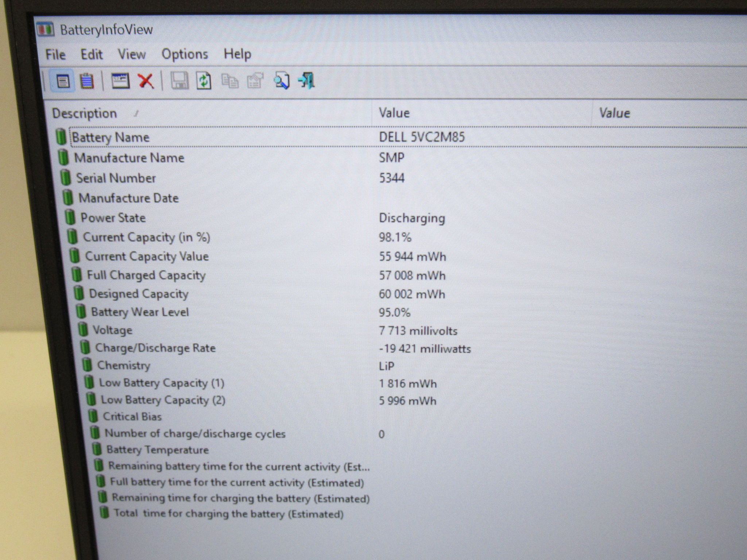
Task: Click the green Refresh toolbar icon
Action: pos(204,81)
